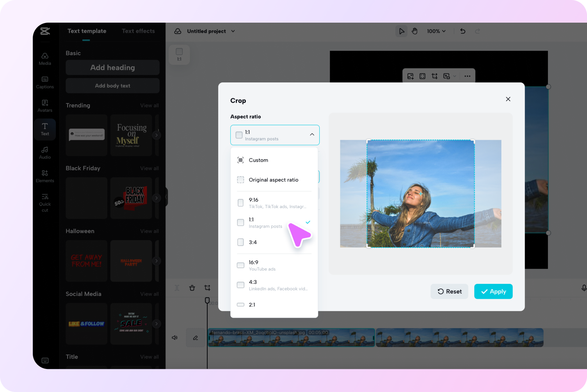The image size is (587, 392).
Task: Open the Avatars panel
Action: (45, 106)
